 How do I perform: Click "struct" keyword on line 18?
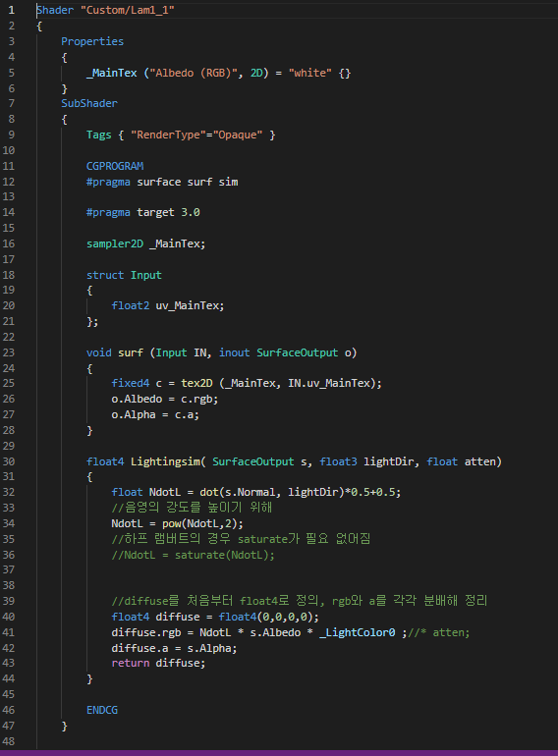pyautogui.click(x=105, y=275)
